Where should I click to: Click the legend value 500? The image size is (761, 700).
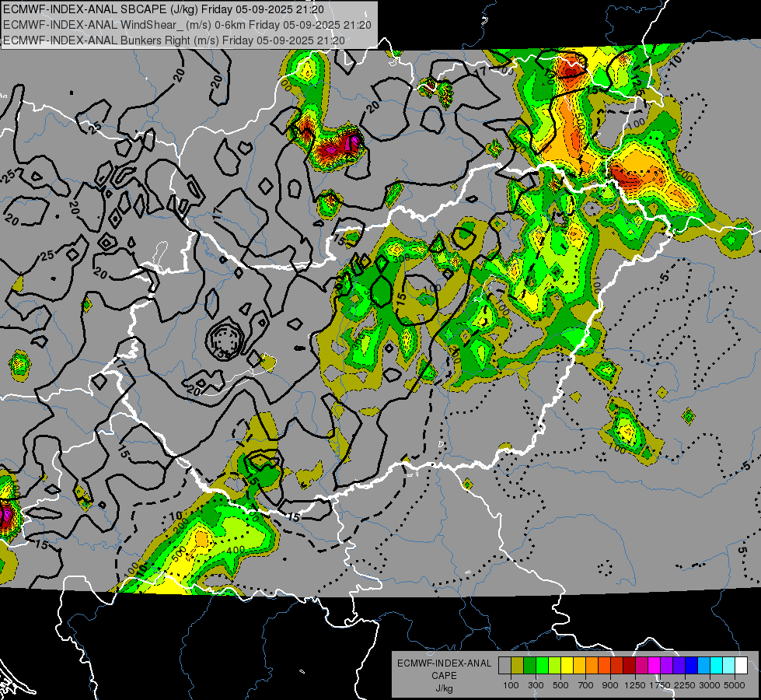pyautogui.click(x=560, y=685)
